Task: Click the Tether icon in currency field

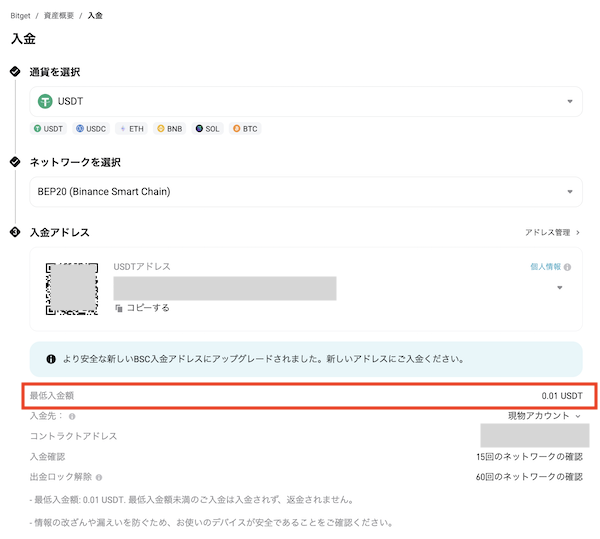Action: (x=45, y=101)
